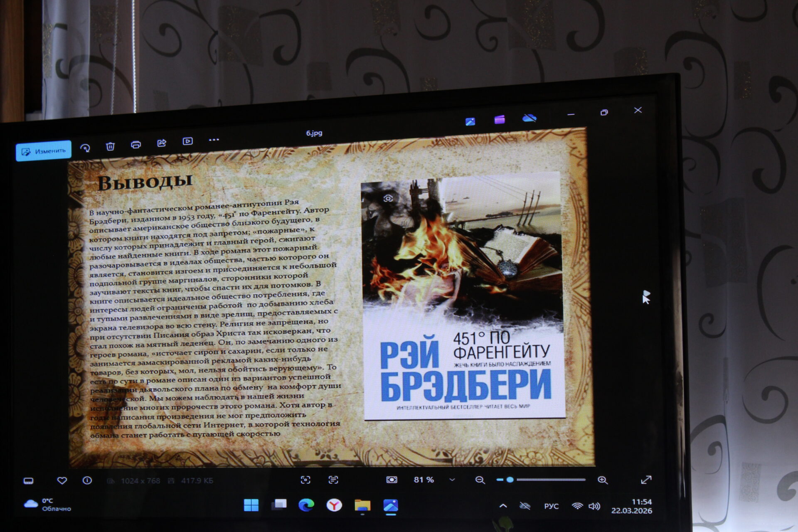This screenshot has width=798, height=532.
Task: Expand the hidden tray icons chevron
Action: [x=503, y=506]
